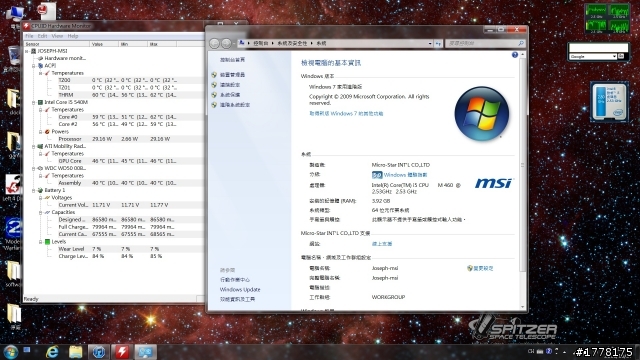Open the first shielded sidebar link

tap(232, 75)
